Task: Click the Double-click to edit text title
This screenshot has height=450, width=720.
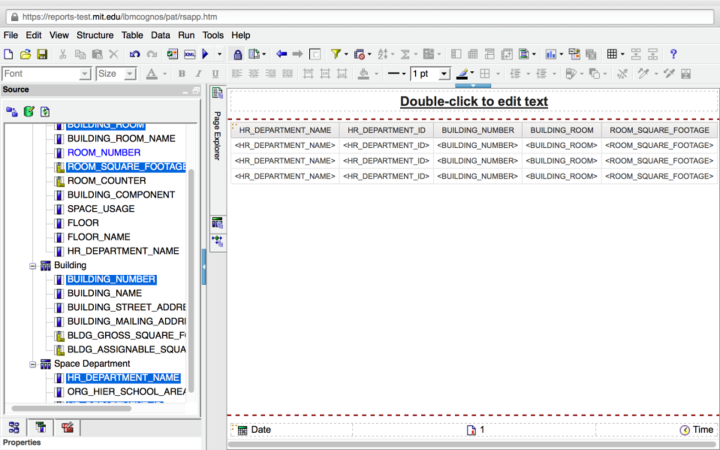Action: point(473,102)
